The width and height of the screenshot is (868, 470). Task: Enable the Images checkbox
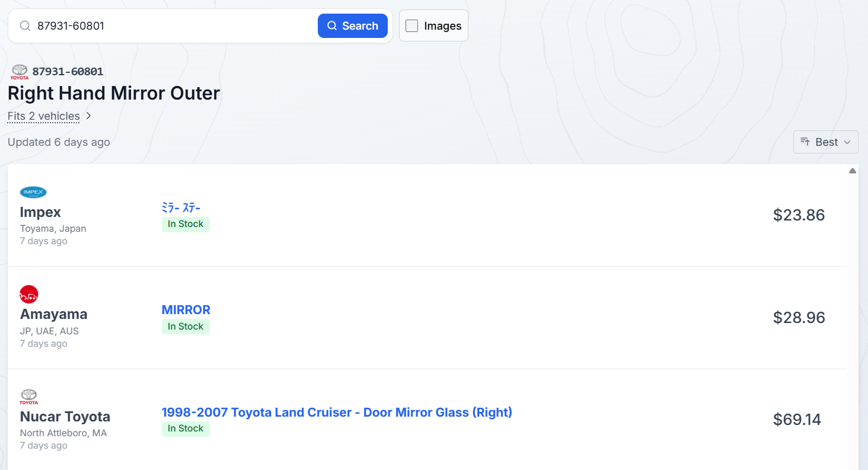411,25
